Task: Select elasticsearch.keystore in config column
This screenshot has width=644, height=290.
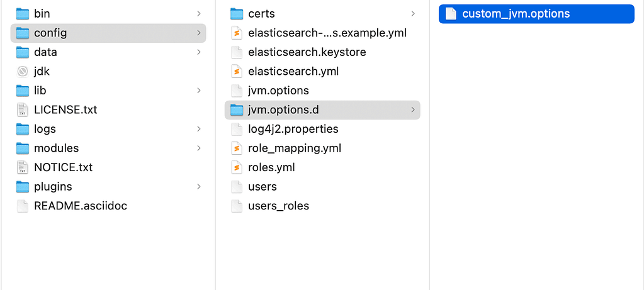Action: pyautogui.click(x=322, y=52)
